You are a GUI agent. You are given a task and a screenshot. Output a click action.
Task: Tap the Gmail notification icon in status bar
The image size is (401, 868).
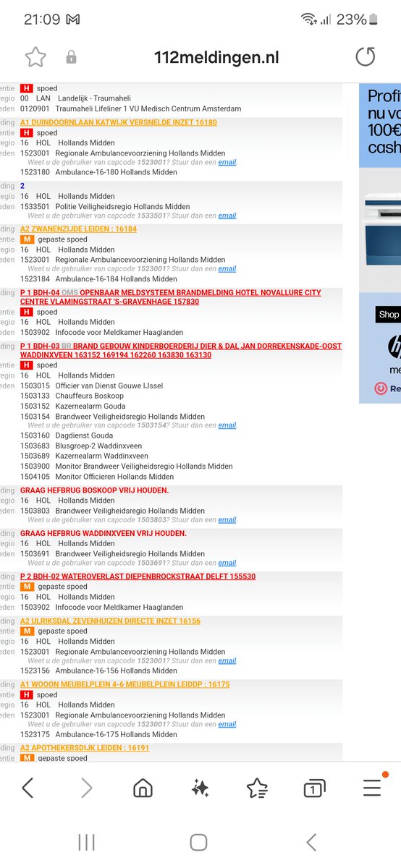tap(74, 20)
